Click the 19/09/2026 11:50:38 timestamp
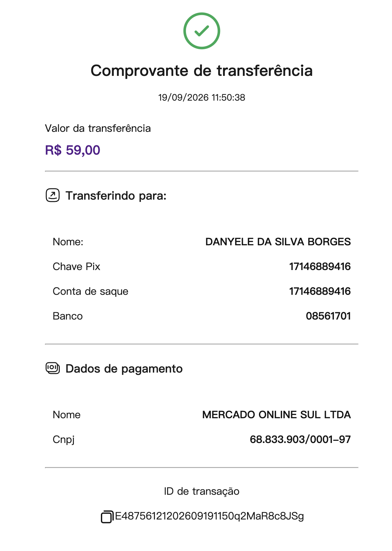The height and width of the screenshot is (551, 392). coord(201,97)
